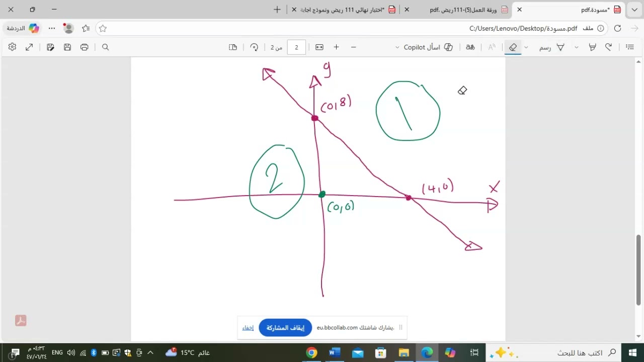Click the fit to width icon
The height and width of the screenshot is (362, 644).
pos(319,47)
